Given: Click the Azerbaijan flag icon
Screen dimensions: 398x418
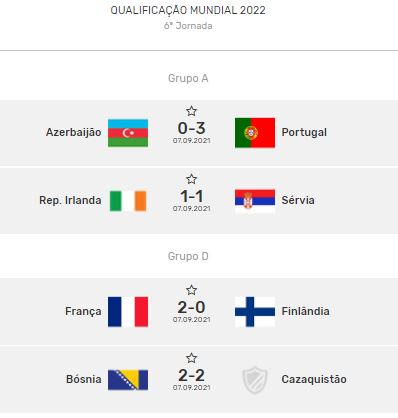Looking at the screenshot, I should (128, 133).
